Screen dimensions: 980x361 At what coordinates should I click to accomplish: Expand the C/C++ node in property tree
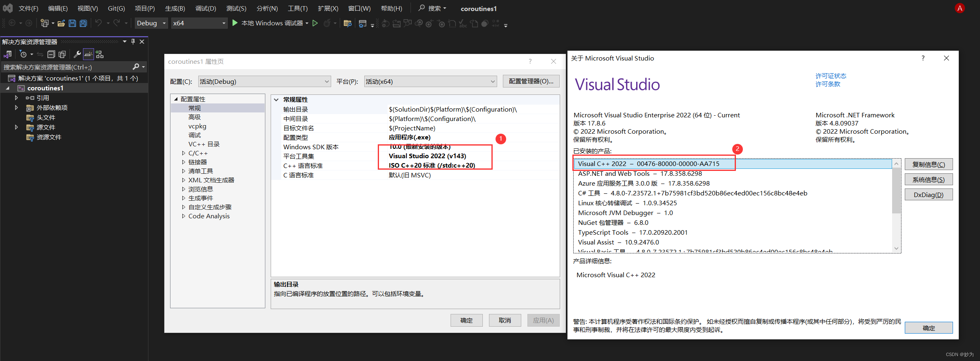[x=184, y=153]
